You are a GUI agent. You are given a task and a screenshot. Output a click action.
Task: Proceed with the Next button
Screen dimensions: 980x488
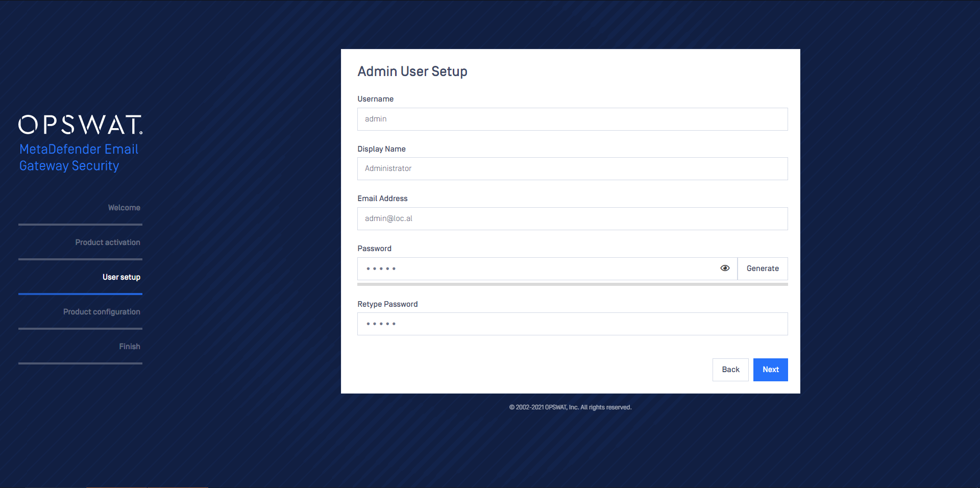coord(771,370)
